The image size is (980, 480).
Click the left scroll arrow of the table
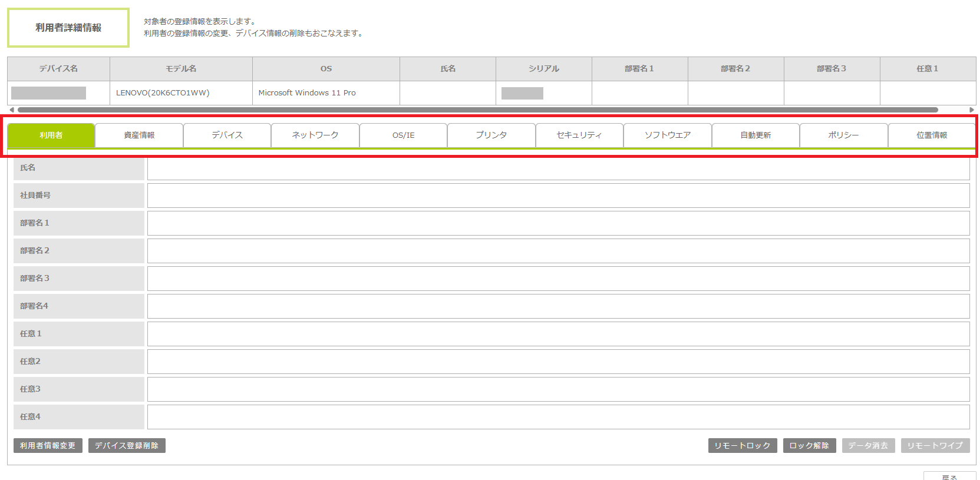click(12, 110)
